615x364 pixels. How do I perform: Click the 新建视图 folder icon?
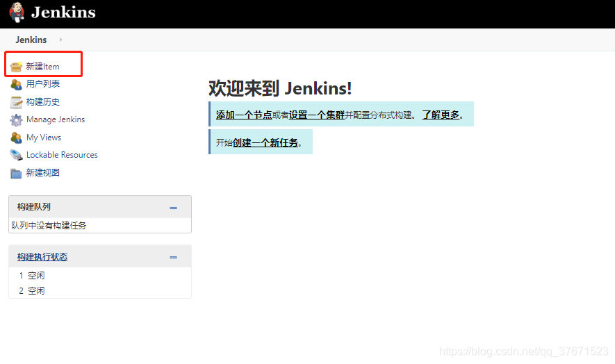(16, 173)
